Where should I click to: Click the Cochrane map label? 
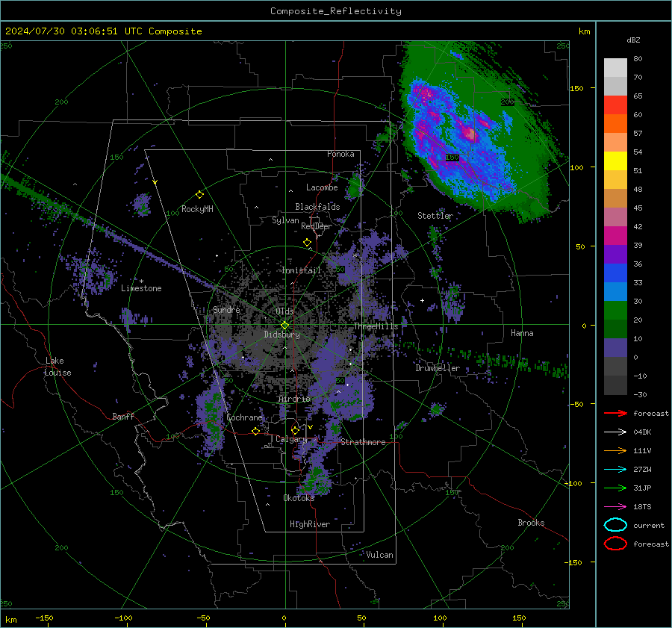[x=244, y=417]
